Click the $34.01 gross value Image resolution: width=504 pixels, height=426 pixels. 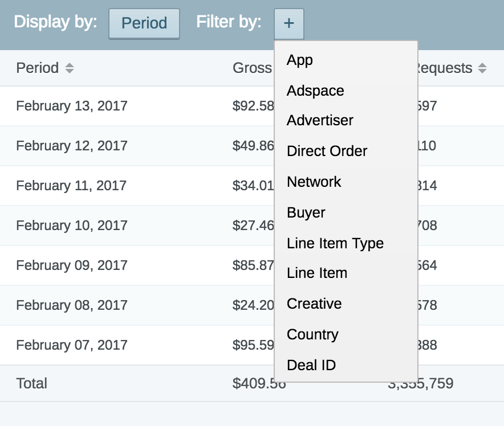click(253, 186)
